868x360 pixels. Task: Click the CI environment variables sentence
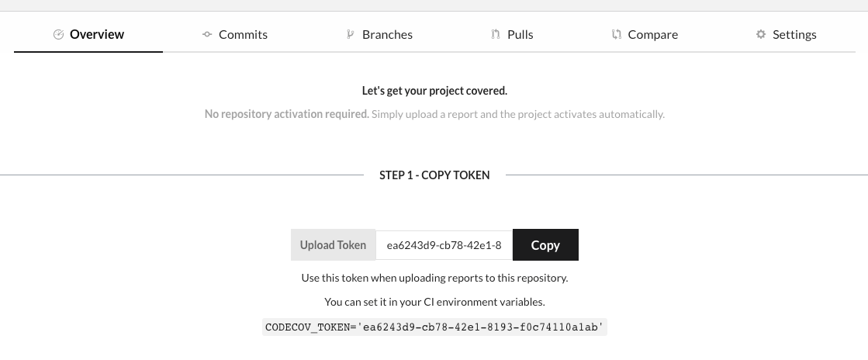[x=434, y=302]
